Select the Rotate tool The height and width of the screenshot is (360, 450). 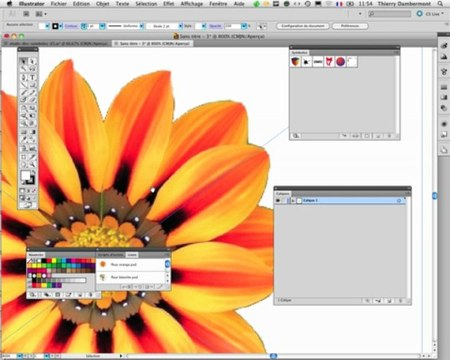23,109
